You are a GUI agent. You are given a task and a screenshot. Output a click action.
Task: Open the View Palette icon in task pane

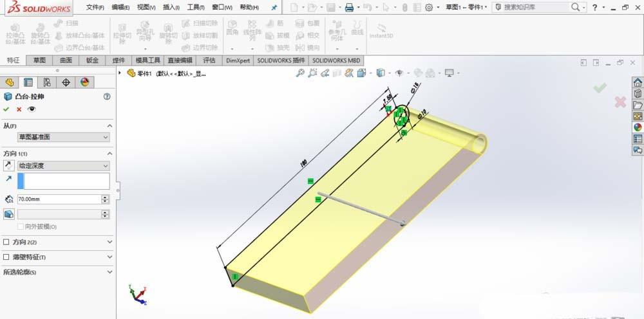638,116
